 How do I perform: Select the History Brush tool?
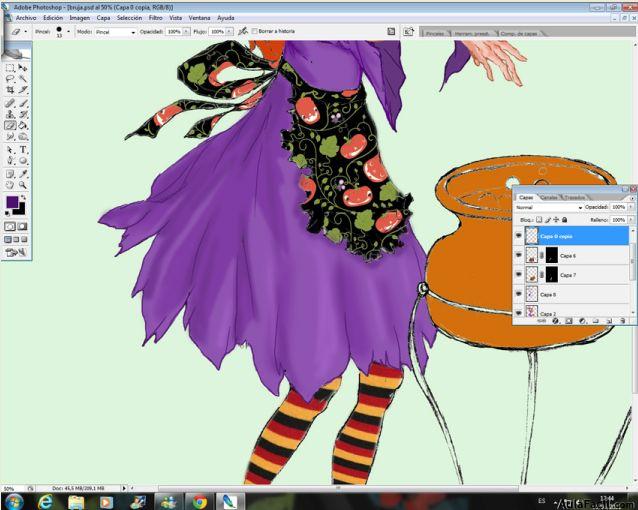(x=23, y=114)
